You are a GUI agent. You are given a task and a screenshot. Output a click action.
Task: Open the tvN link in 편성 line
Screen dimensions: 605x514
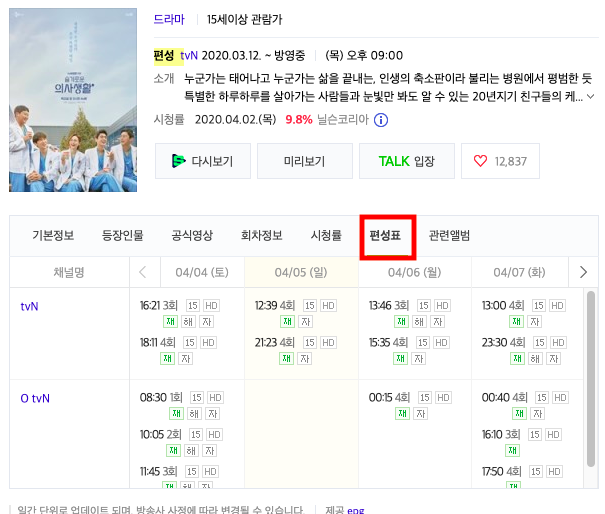[x=189, y=56]
